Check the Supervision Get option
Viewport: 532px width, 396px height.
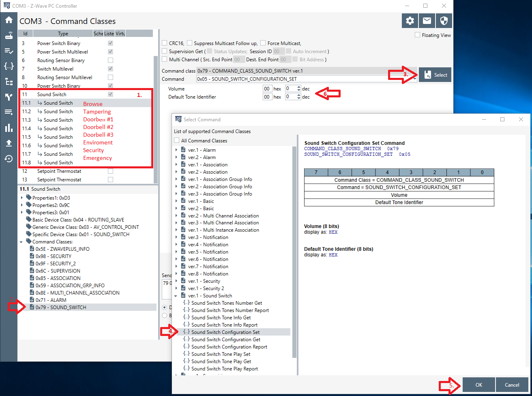[165, 51]
